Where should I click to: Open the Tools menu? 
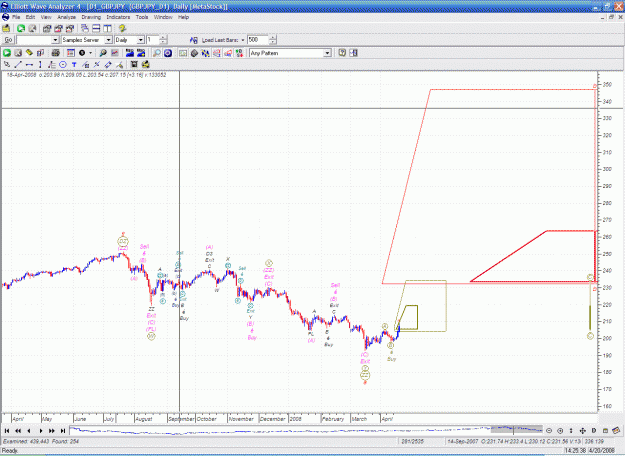(x=142, y=17)
